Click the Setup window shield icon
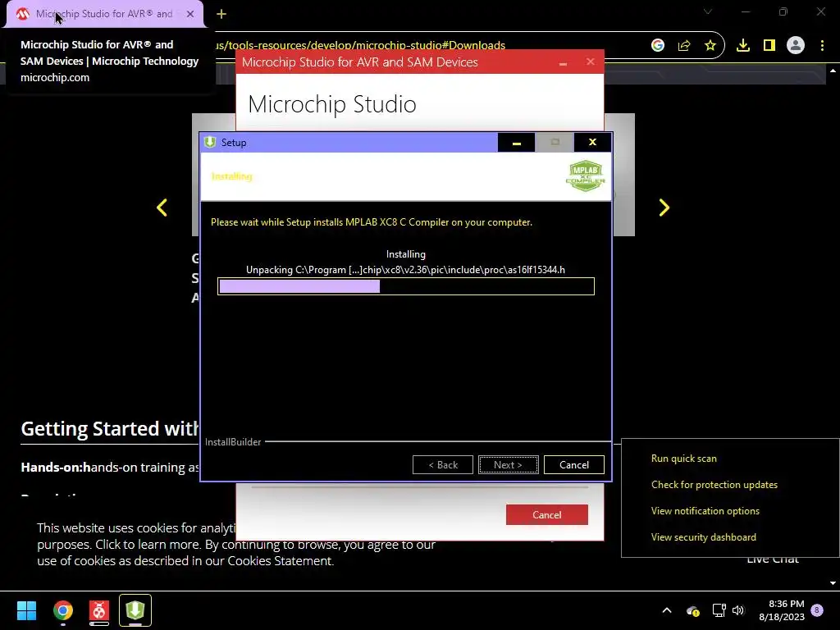 210,142
